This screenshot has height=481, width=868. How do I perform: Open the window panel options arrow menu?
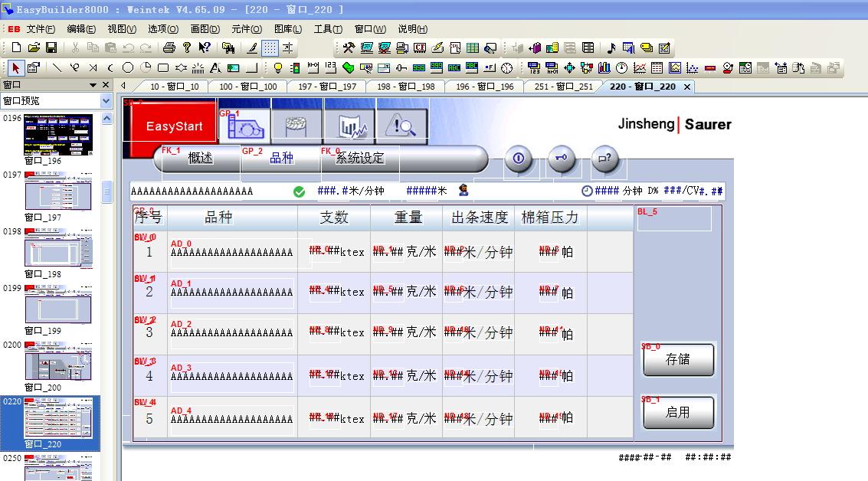(93, 85)
